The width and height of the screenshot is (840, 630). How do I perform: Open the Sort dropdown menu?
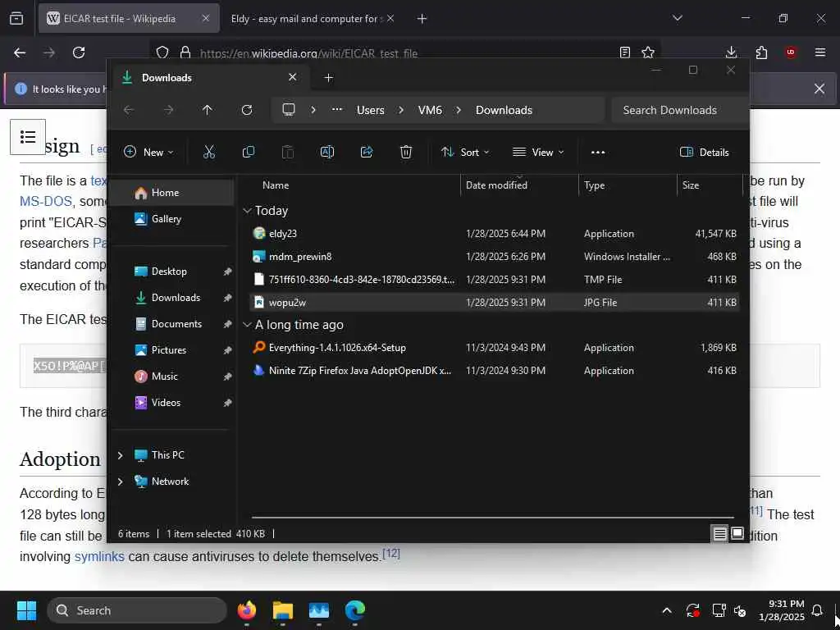(465, 152)
